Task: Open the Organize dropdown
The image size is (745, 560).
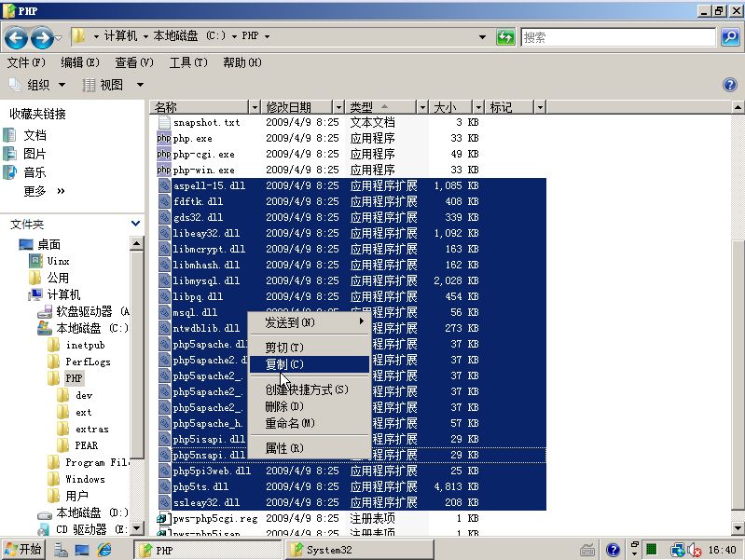Action: click(x=38, y=85)
